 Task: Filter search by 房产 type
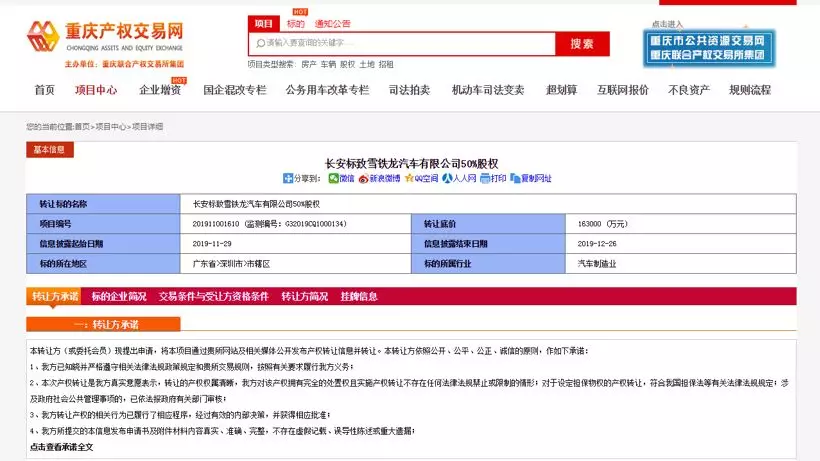click(309, 64)
